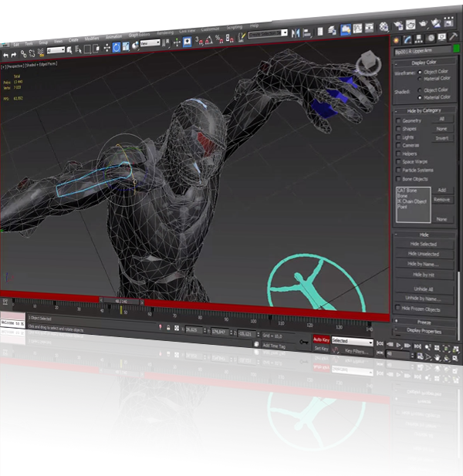
Task: Toggle the Percent Snap icon
Action: point(219,39)
